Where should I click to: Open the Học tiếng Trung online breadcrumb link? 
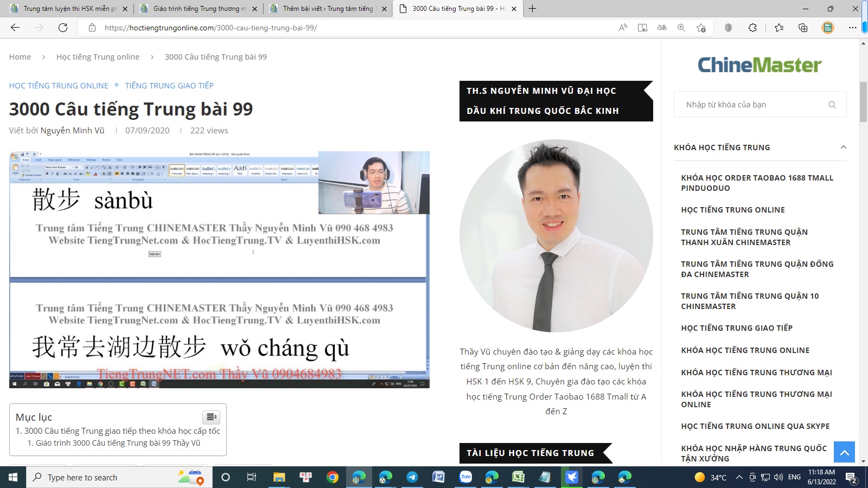tap(98, 57)
